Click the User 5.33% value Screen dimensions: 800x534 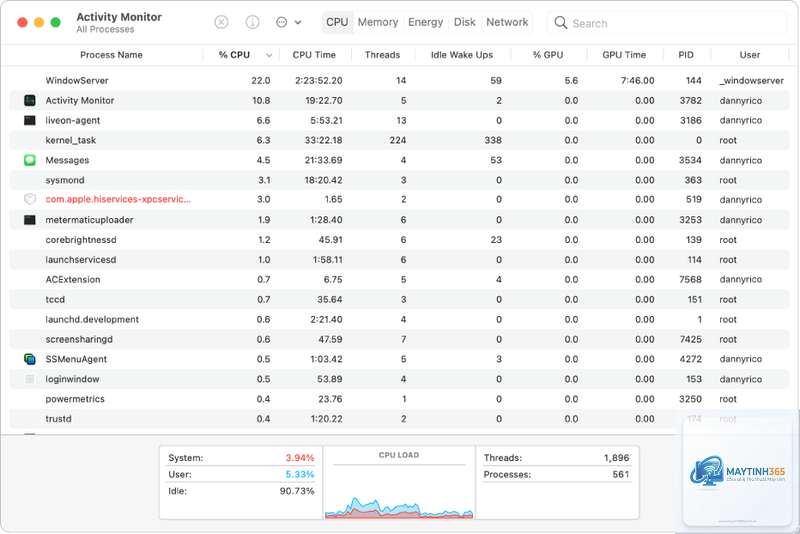pos(299,474)
